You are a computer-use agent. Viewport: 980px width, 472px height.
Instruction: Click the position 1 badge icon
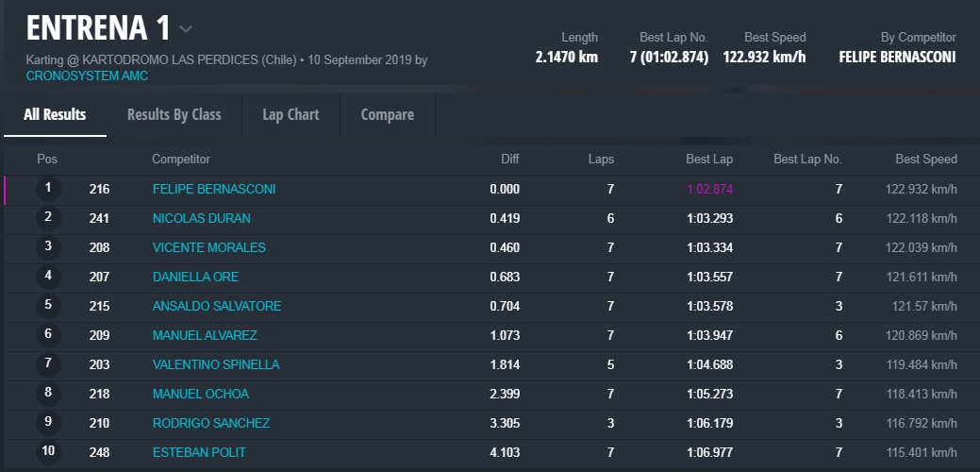pos(48,189)
